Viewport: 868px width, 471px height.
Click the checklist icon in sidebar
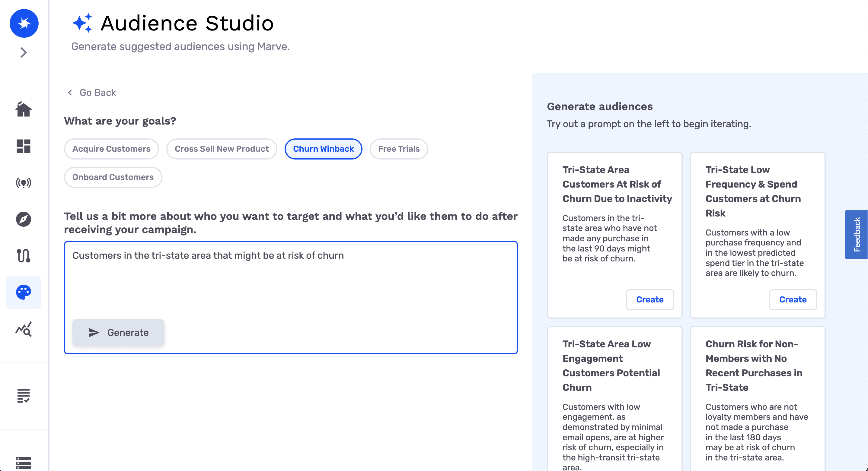click(x=24, y=396)
